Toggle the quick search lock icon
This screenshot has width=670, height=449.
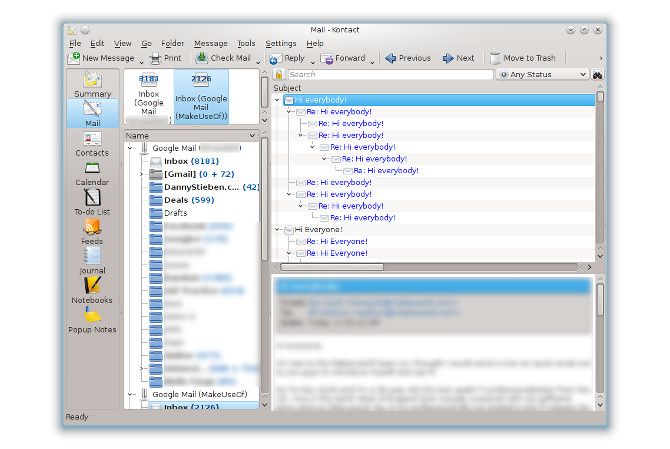click(x=279, y=74)
